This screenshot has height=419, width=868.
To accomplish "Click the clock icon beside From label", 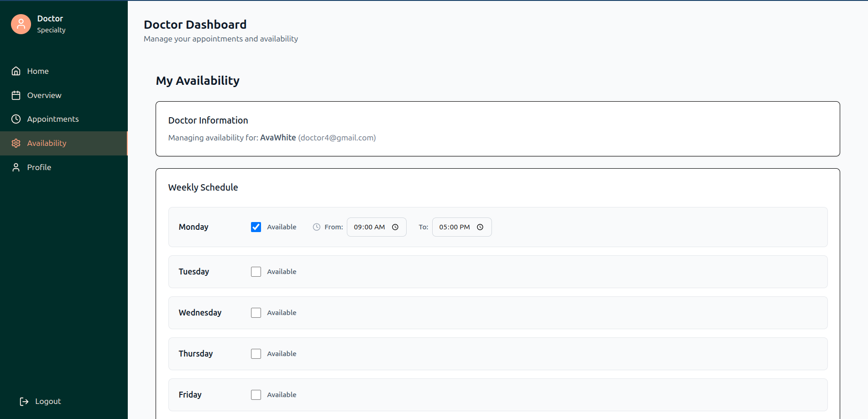I will (x=317, y=227).
